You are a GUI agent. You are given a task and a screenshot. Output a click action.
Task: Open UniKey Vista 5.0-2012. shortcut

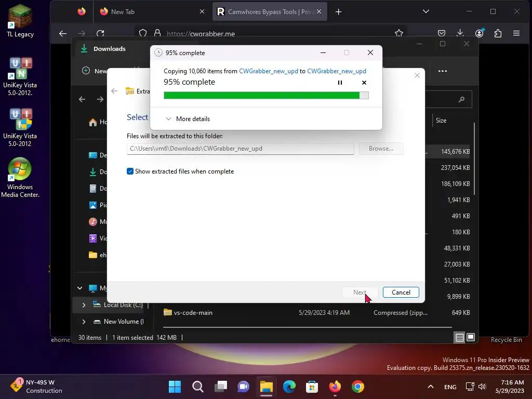[20, 76]
